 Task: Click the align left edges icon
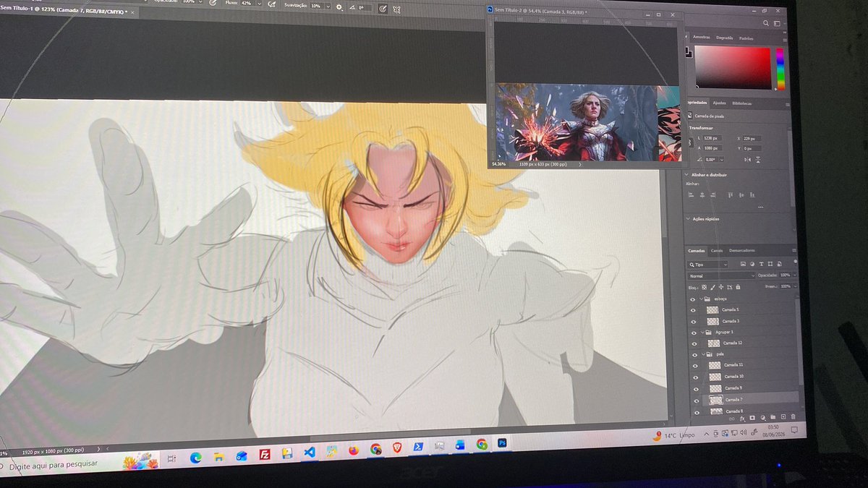click(x=692, y=195)
